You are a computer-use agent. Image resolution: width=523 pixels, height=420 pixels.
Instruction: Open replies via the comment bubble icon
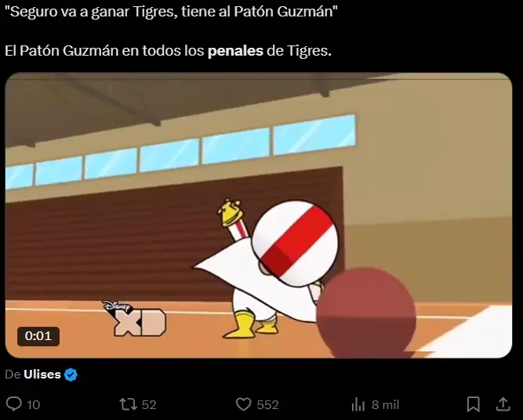(14, 404)
